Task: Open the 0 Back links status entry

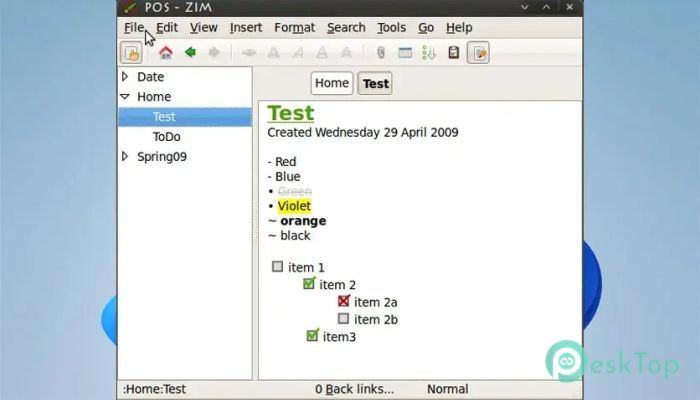Action: click(x=354, y=389)
